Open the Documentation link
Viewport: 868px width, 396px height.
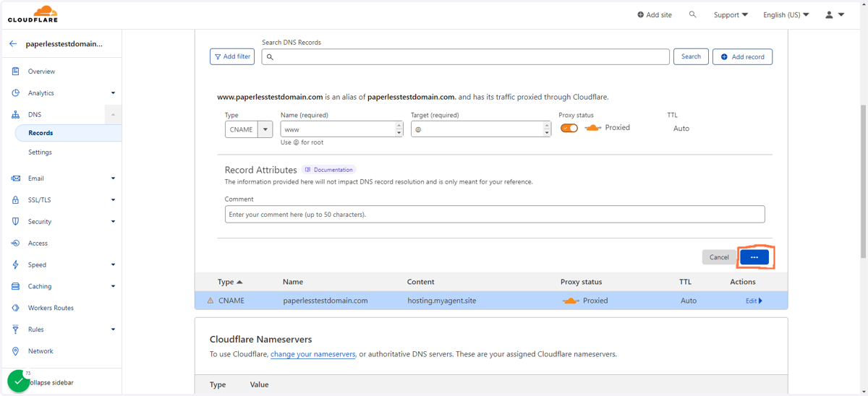pyautogui.click(x=329, y=170)
